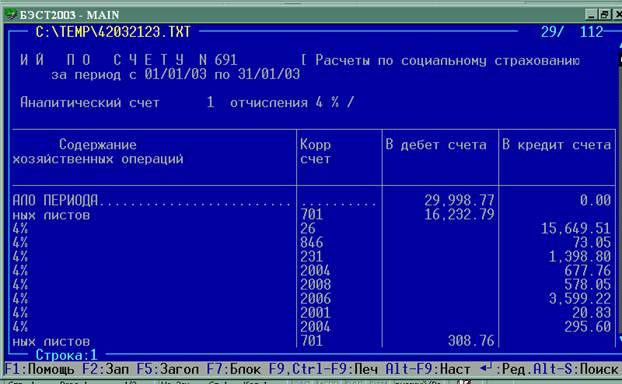Click the БЭСТ2003 application icon in title bar

pos(10,15)
